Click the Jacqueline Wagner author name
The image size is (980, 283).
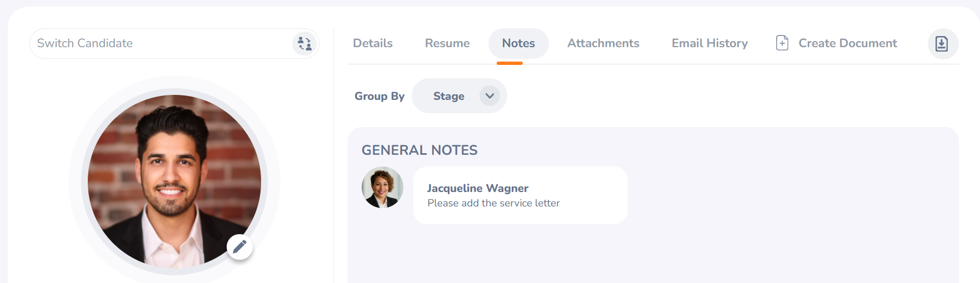[478, 188]
